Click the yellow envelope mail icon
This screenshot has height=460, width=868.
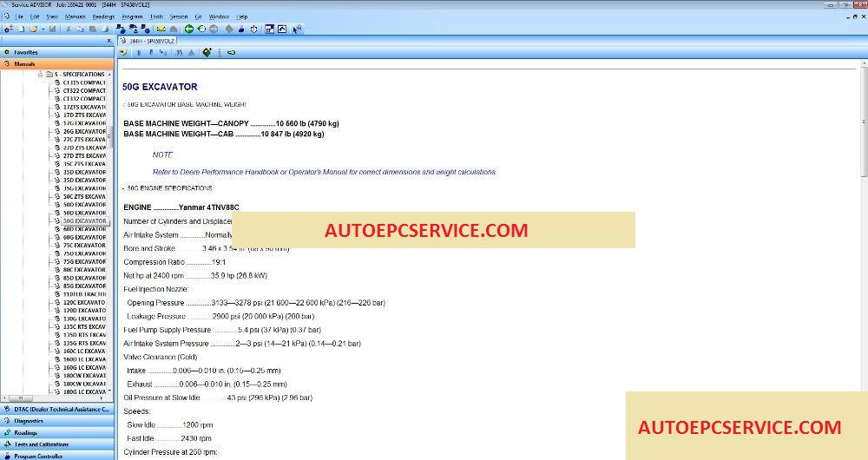pos(161,30)
